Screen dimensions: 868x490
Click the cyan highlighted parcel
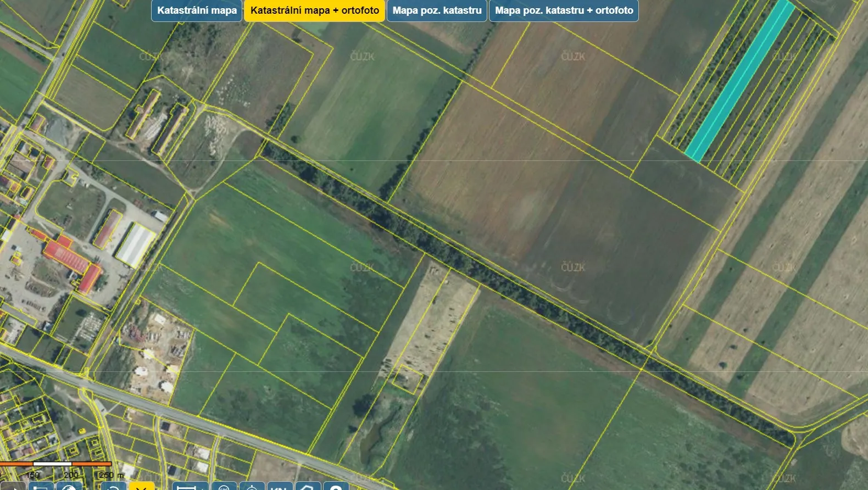pos(740,80)
